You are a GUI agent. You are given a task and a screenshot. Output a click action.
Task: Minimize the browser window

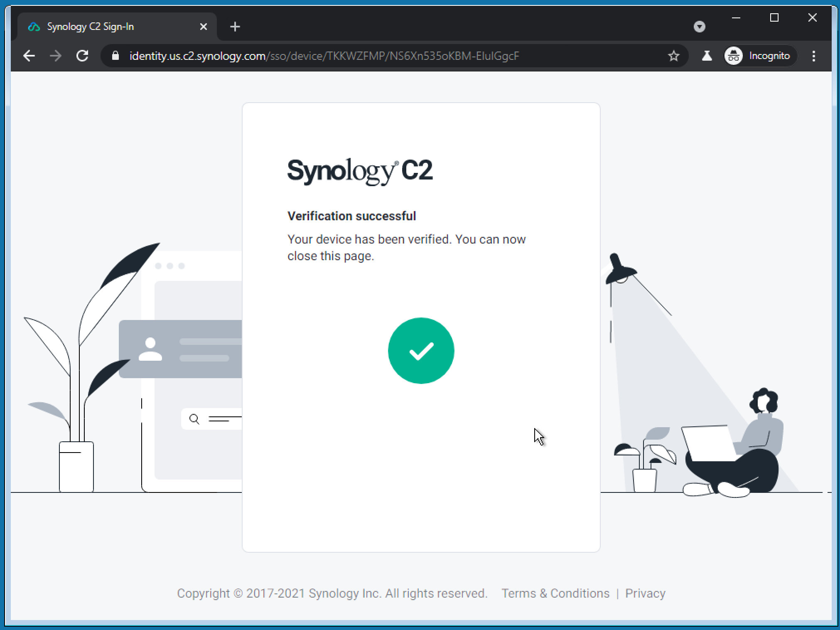coord(736,17)
